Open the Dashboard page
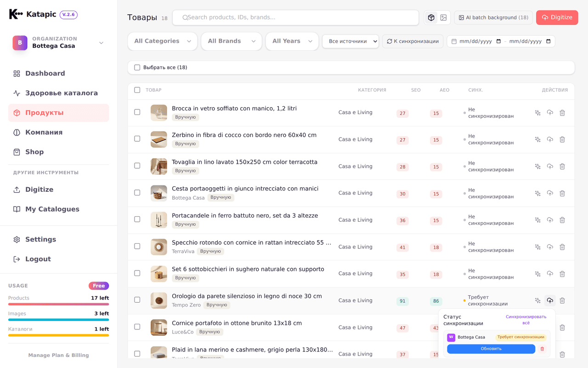The width and height of the screenshot is (588, 368). point(59,74)
